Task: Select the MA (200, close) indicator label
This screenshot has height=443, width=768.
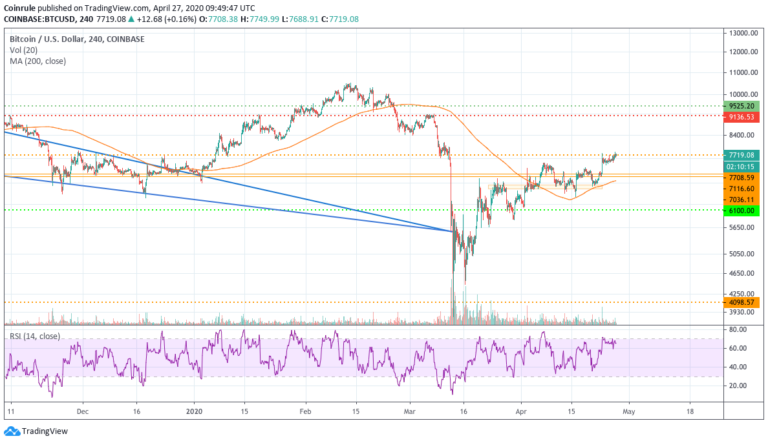Action: [38, 61]
